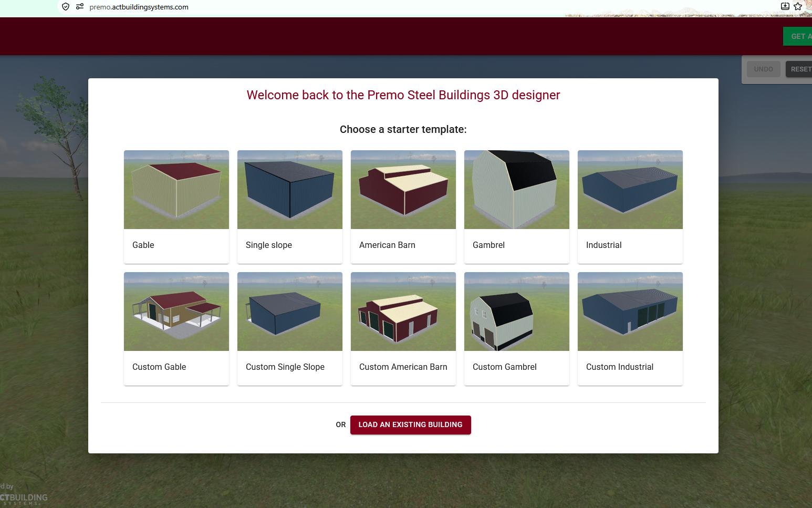The height and width of the screenshot is (508, 812).
Task: Open the Custom Gable template image
Action: point(176,312)
